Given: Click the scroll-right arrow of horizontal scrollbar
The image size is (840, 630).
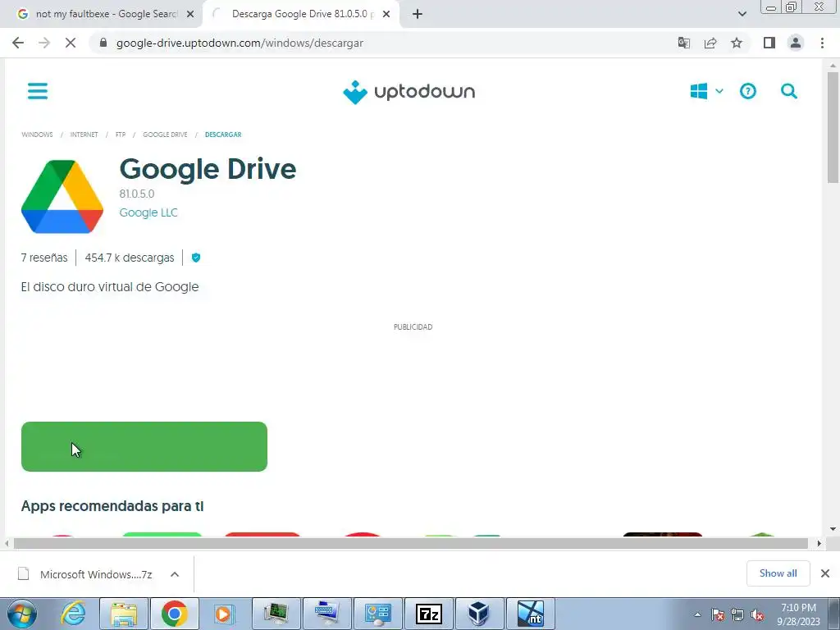Looking at the screenshot, I should (x=819, y=543).
